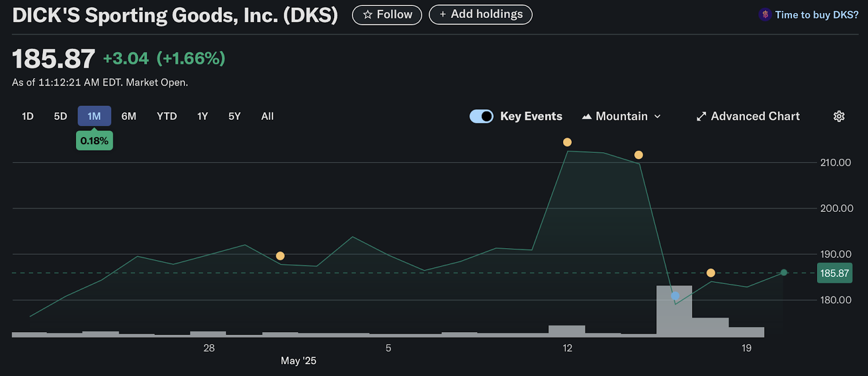Click the 5 date axis label below the chart
The height and width of the screenshot is (376, 868).
(388, 348)
